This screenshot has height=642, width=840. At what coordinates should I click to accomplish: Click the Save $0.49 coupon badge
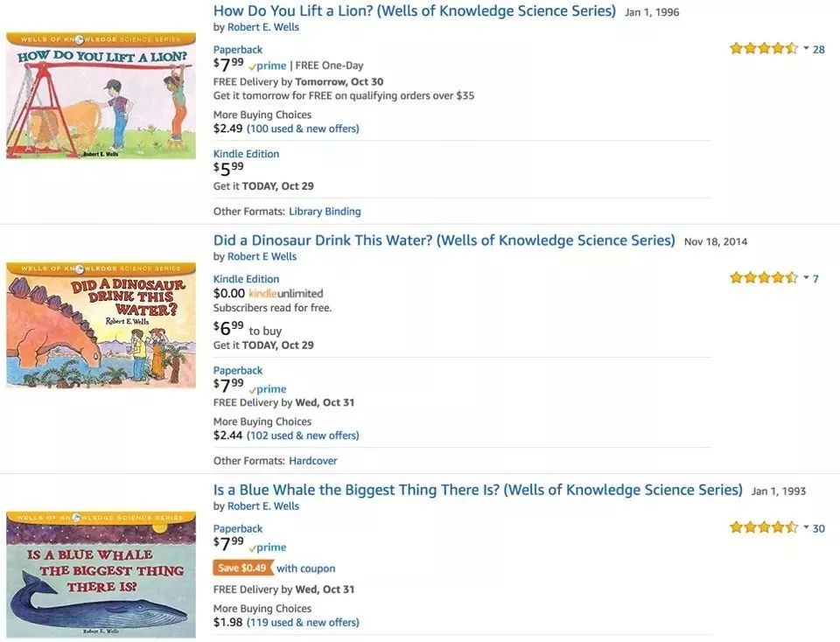(x=242, y=569)
